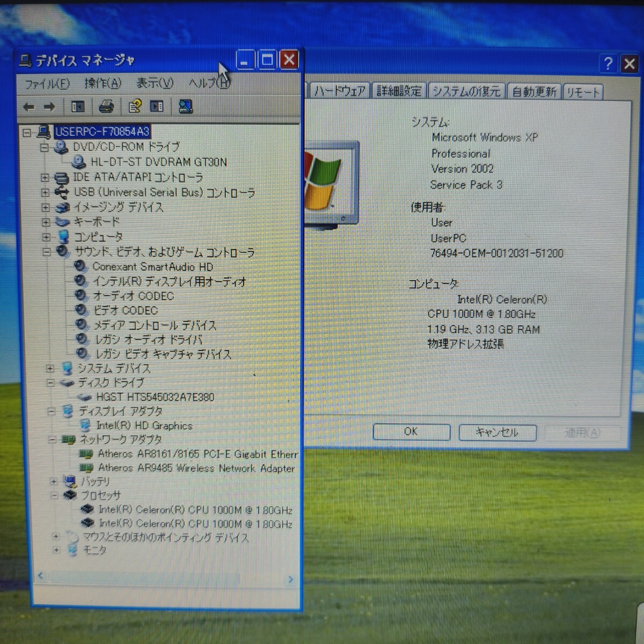Collapse the USERPC-F70854A3 root node
The image size is (644, 644).
27,132
